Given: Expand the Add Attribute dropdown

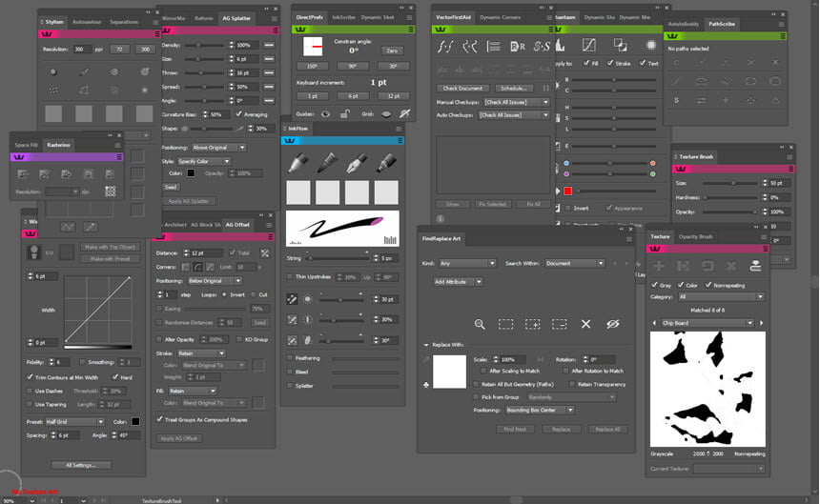Looking at the screenshot, I should click(458, 282).
